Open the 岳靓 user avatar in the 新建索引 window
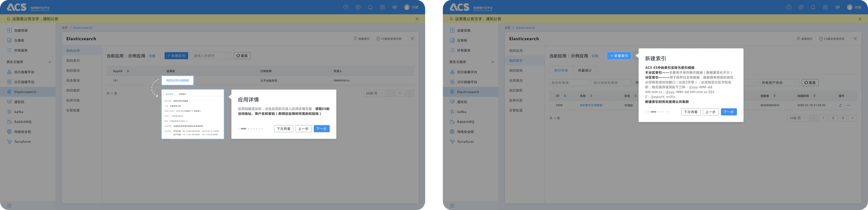The image size is (868, 210). point(850,7)
